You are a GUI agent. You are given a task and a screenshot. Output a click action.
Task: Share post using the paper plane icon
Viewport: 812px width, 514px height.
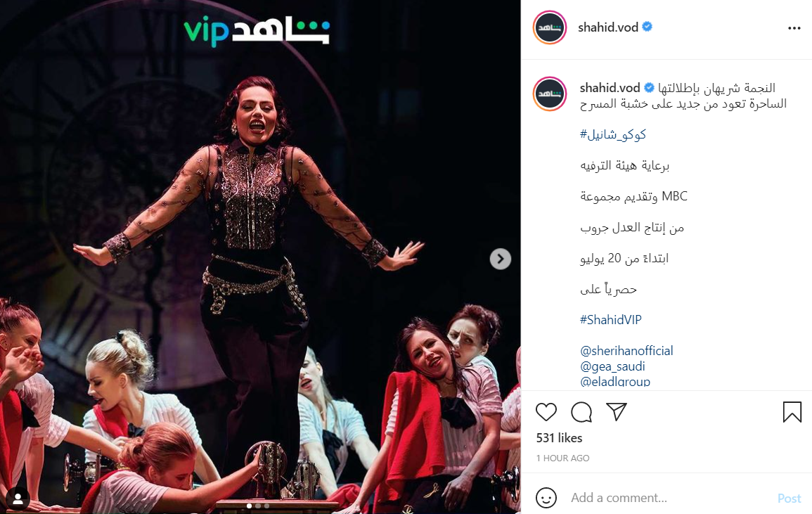coord(617,411)
